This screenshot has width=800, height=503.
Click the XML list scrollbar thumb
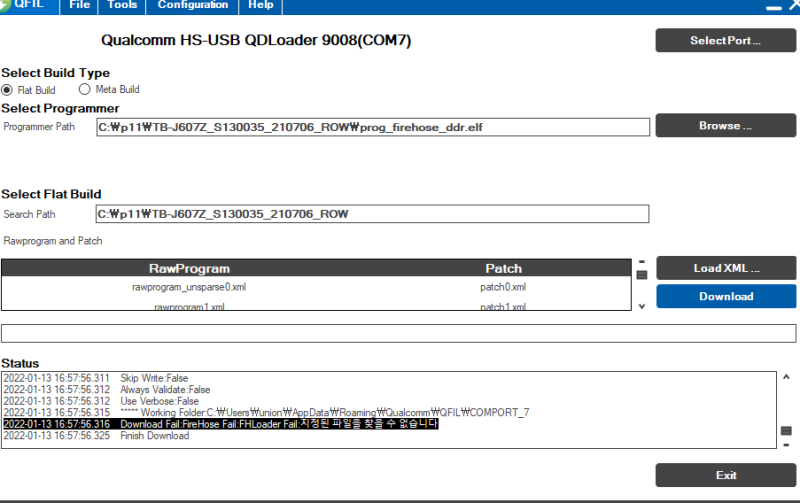point(642,275)
